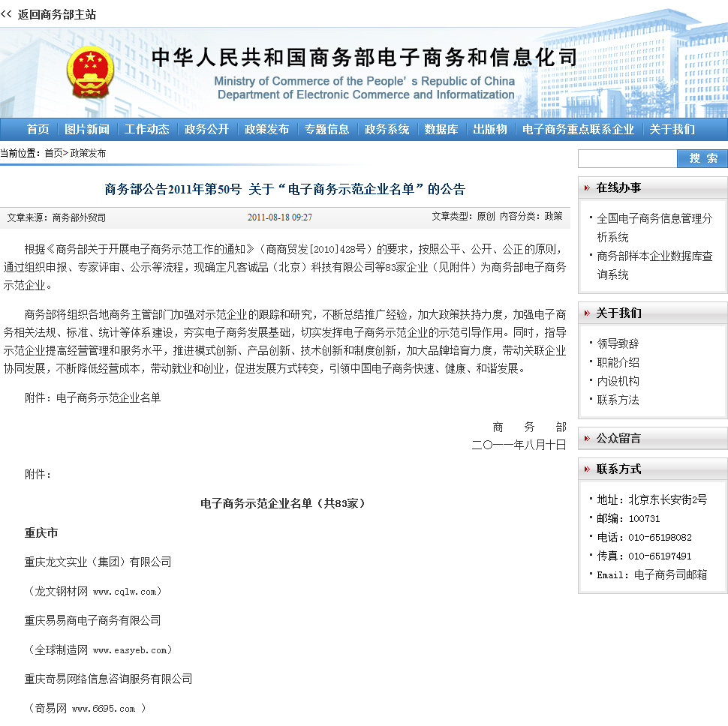This screenshot has height=726, width=728.
Task: Open the 全国电子商务信息管理分析系统 link
Action: 654,219
